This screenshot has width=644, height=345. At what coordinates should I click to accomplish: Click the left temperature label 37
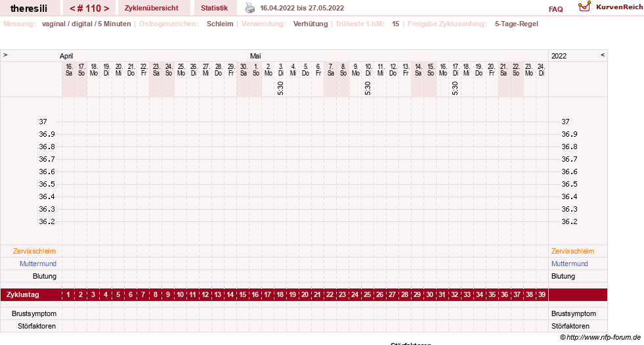click(x=43, y=122)
